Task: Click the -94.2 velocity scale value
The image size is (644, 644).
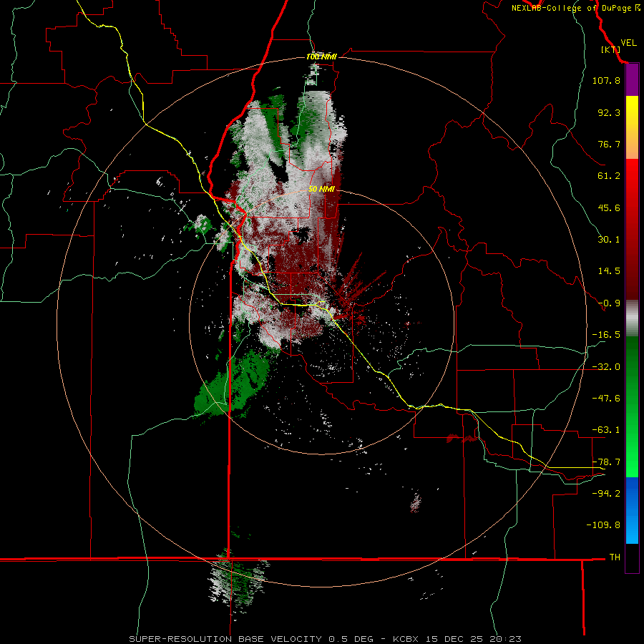Action: tap(606, 494)
